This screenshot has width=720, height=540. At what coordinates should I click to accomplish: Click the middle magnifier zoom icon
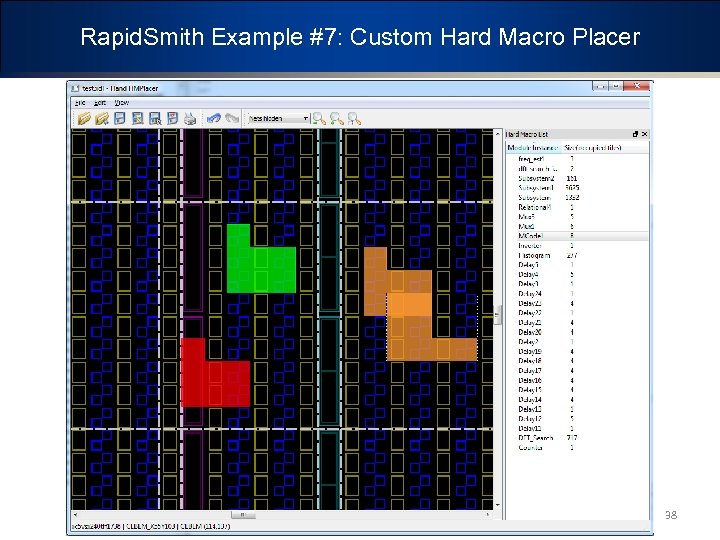point(337,119)
